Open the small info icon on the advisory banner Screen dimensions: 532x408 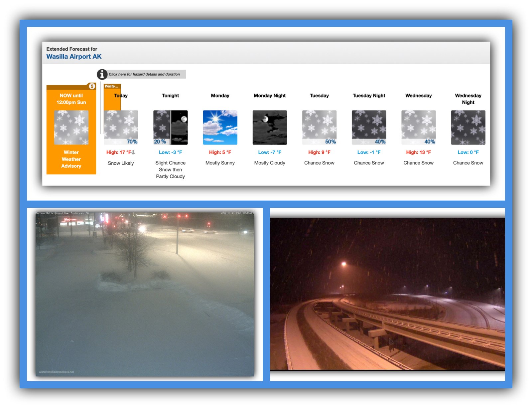(92, 86)
